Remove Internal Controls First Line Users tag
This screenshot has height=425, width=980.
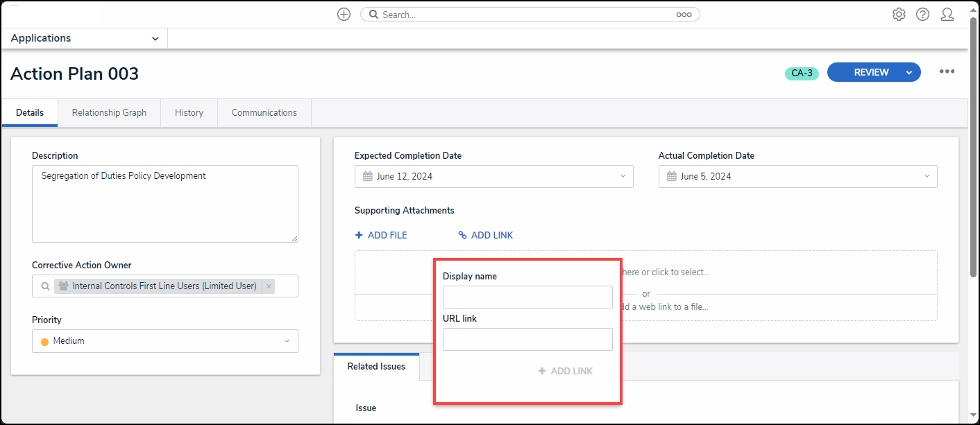269,286
